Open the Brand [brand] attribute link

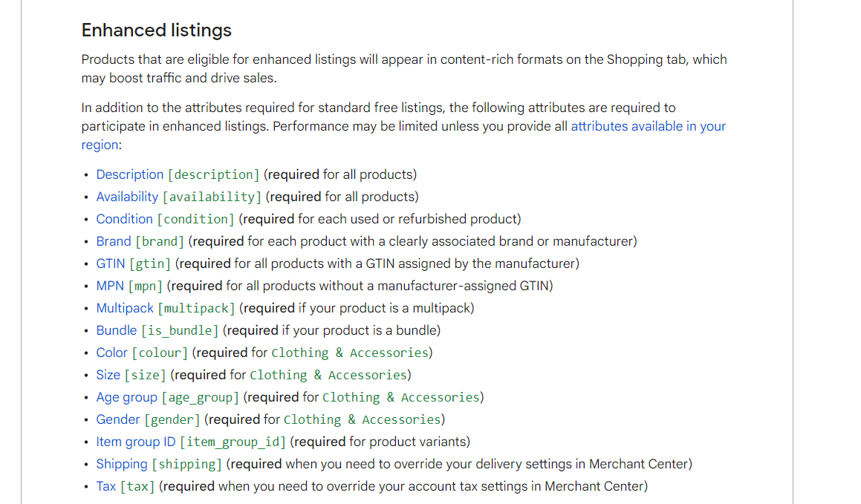click(140, 241)
